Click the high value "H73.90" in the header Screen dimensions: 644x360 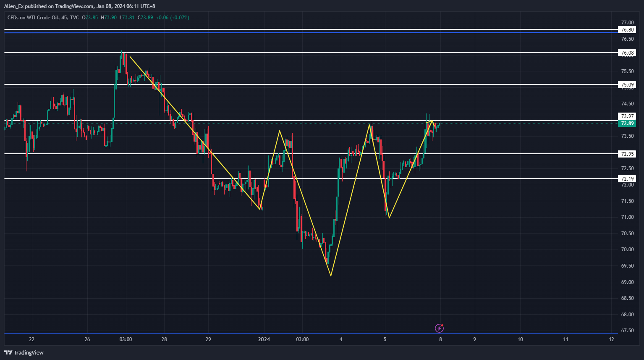[109, 18]
